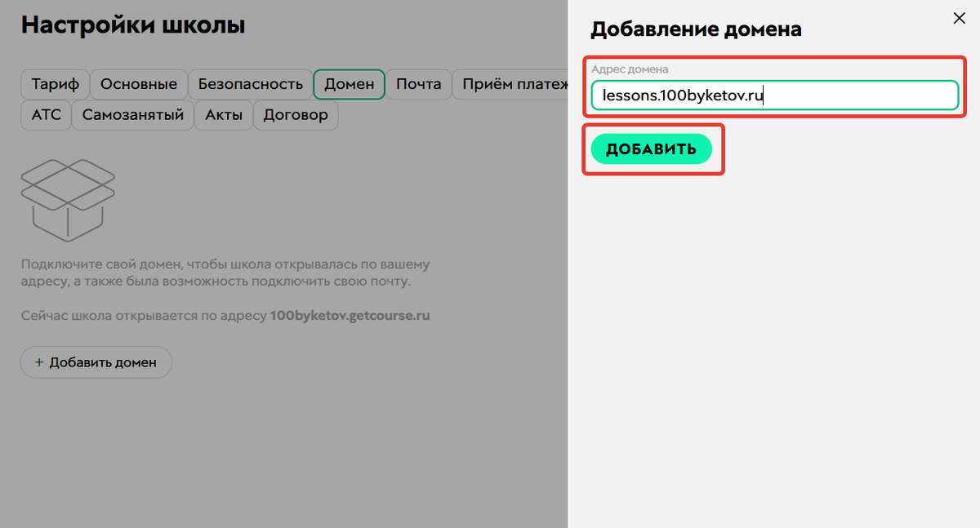The image size is (980, 528).
Task: Open the АТС tab
Action: (47, 115)
